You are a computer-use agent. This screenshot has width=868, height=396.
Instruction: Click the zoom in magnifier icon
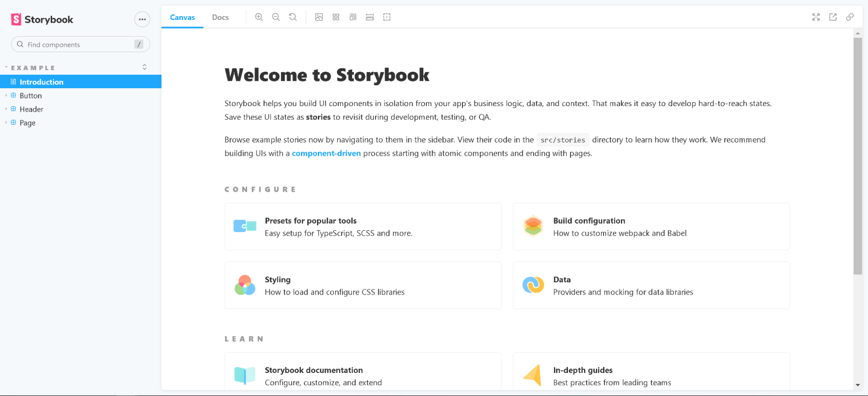pos(259,17)
